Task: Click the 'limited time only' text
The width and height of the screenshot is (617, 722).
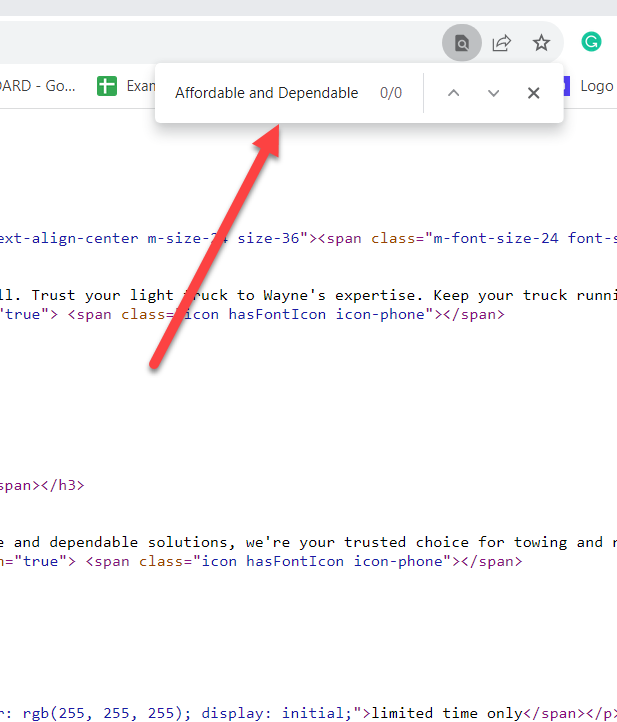Action: coord(447,713)
